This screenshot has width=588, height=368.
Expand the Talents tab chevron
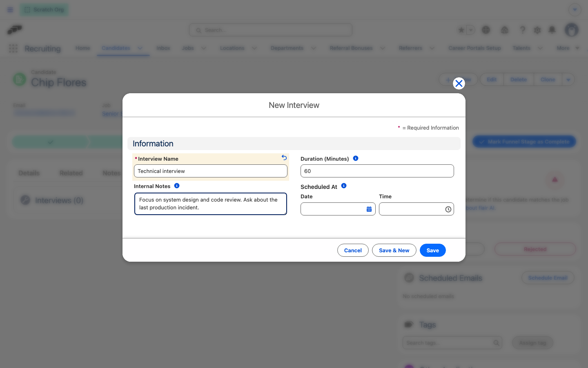click(x=540, y=48)
